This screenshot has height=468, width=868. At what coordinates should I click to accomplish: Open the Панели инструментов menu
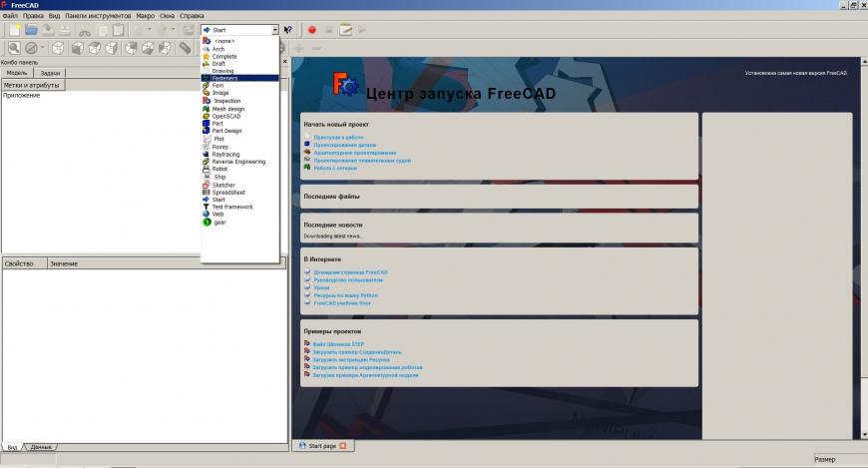pos(98,16)
